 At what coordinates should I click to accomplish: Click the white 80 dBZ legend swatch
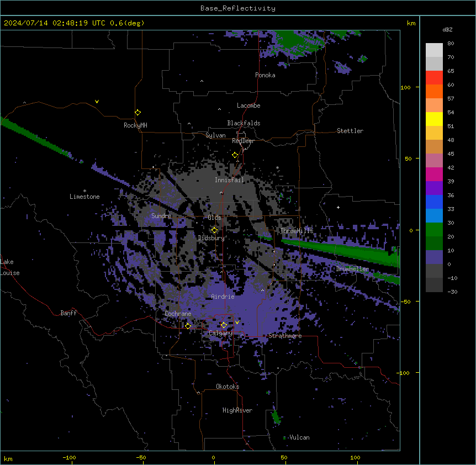pos(434,50)
